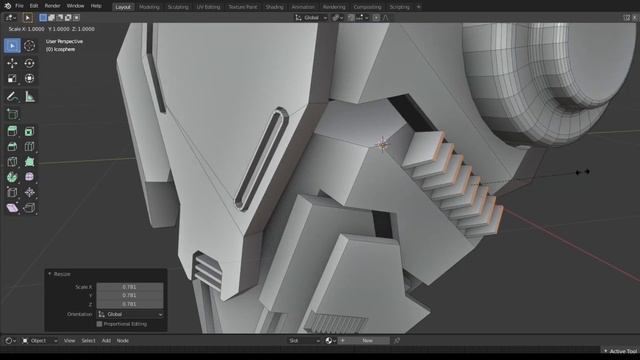Open proportional falloff curve dropdown
Screen dimensions: 640x360
385,18
